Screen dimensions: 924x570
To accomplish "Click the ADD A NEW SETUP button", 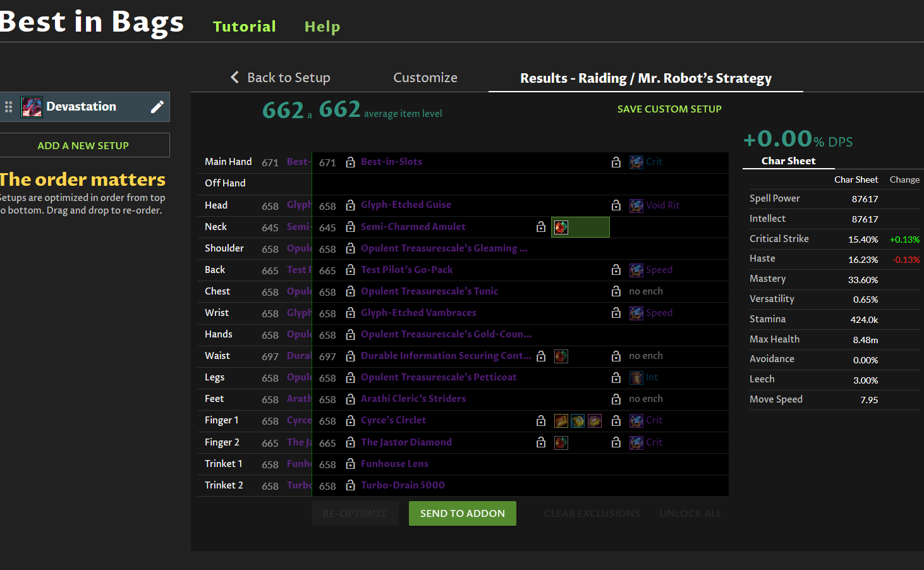I will (x=83, y=145).
